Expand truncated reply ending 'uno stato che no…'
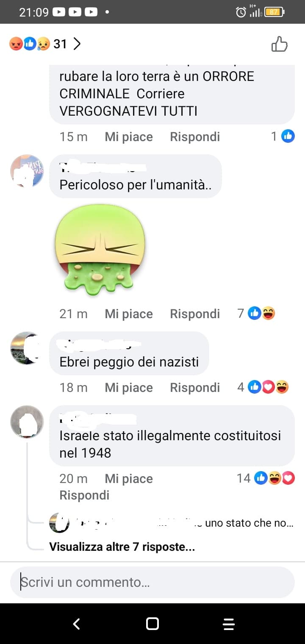 [x=172, y=523]
